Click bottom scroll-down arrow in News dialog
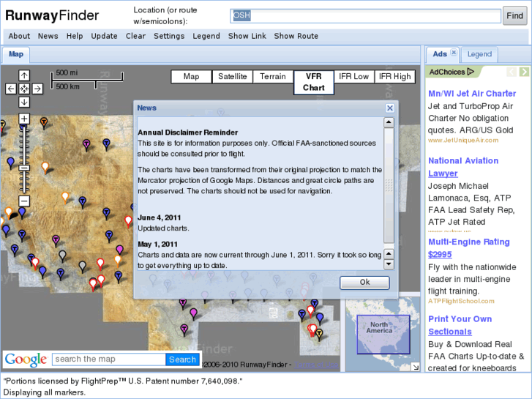This screenshot has height=399, width=532. click(x=389, y=264)
